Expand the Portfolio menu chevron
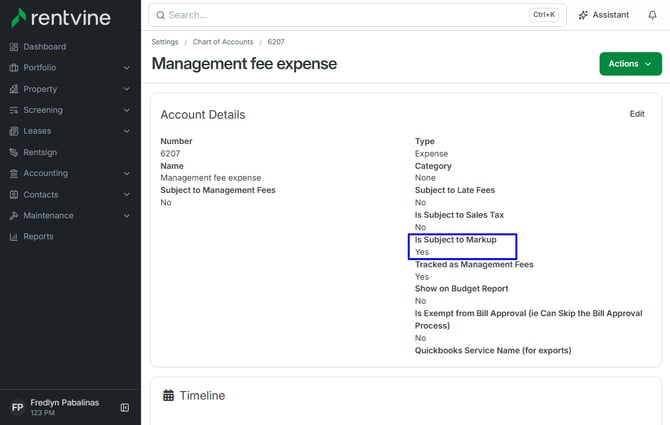Screen dimensions: 670x425 [x=126, y=68]
